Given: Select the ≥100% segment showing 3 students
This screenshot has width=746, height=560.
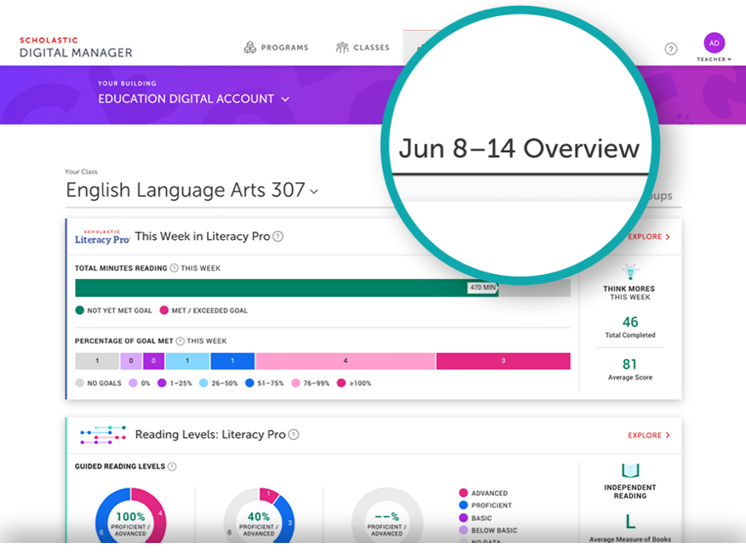Looking at the screenshot, I should 502,361.
